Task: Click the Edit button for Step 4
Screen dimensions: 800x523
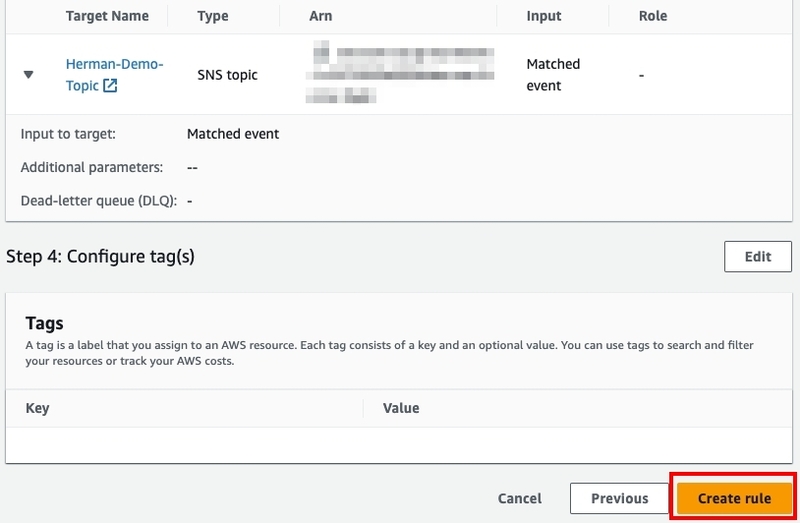Action: 758,257
